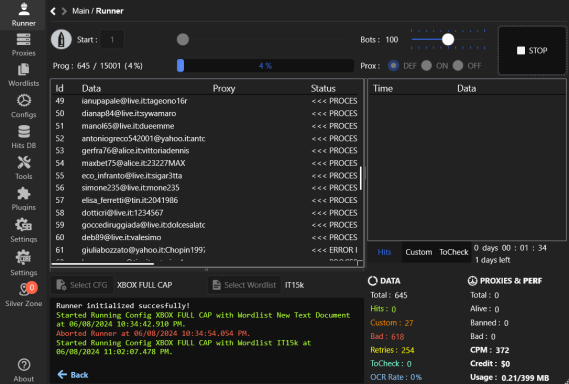Click the gray Start position slider handle
Screen dimensions: 569x384
(183, 40)
